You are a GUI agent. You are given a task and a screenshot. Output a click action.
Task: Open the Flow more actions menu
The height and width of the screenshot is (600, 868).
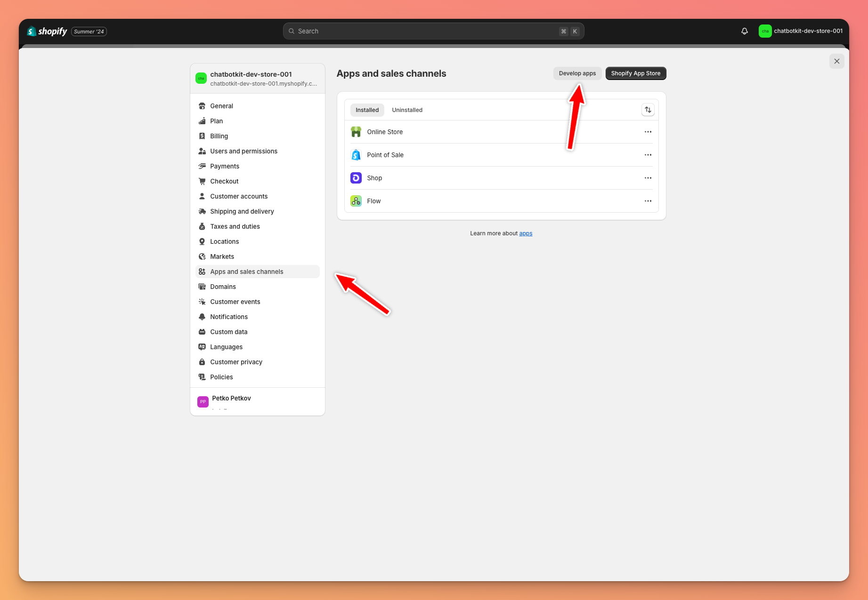pos(648,201)
